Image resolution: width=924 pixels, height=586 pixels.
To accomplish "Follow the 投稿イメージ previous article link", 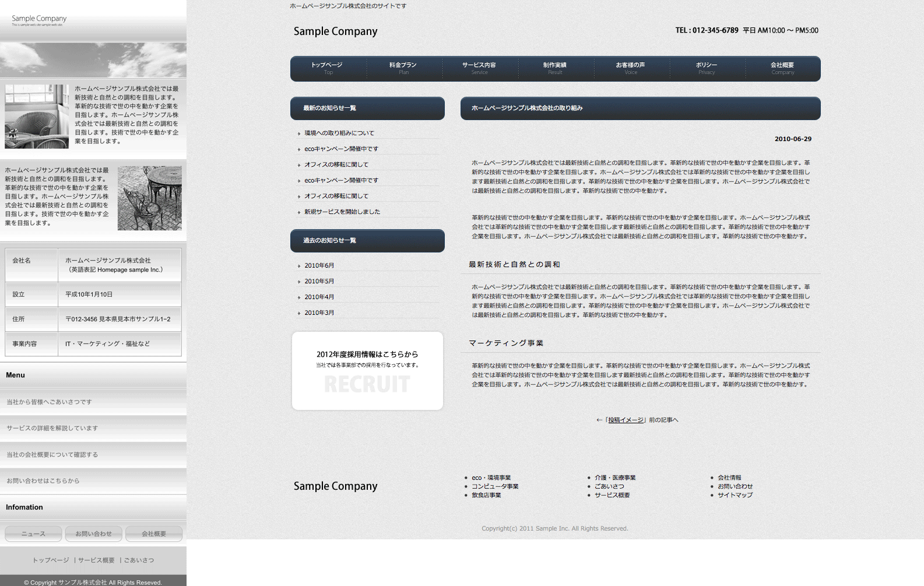I will point(626,420).
